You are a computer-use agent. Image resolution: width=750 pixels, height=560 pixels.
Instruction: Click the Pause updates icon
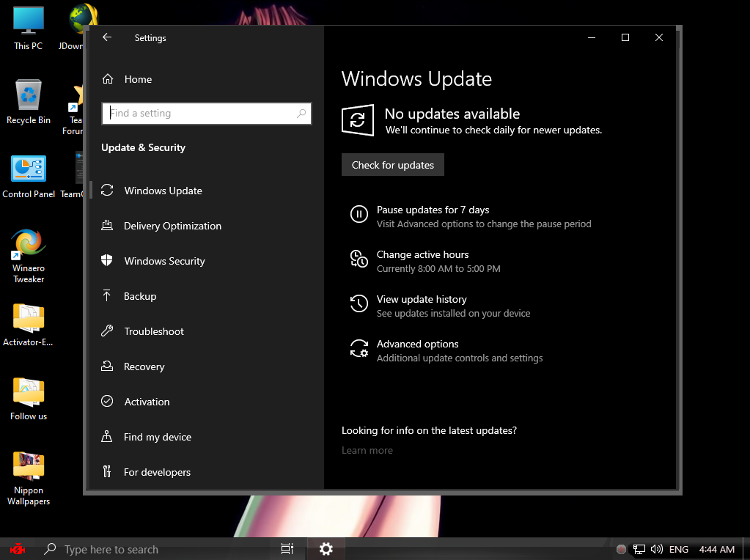[x=359, y=214]
